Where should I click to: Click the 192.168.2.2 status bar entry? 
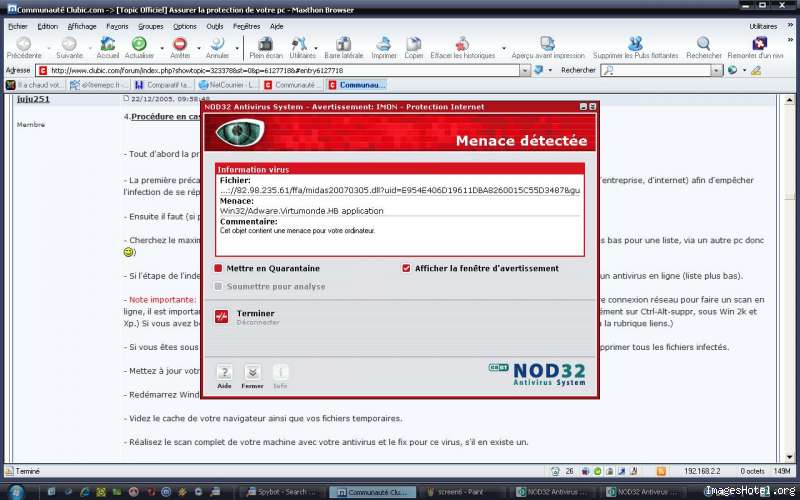point(703,471)
